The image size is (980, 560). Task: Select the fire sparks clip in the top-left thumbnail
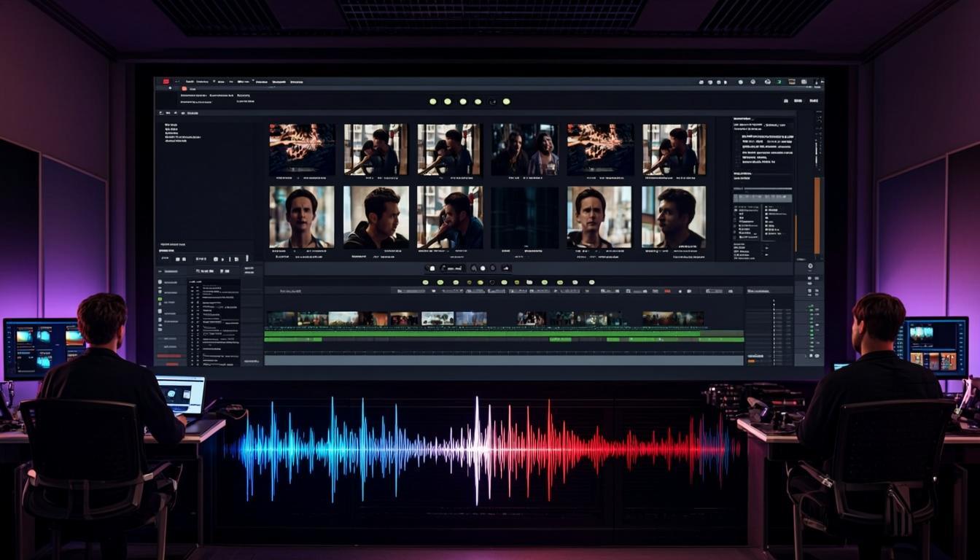[x=302, y=149]
